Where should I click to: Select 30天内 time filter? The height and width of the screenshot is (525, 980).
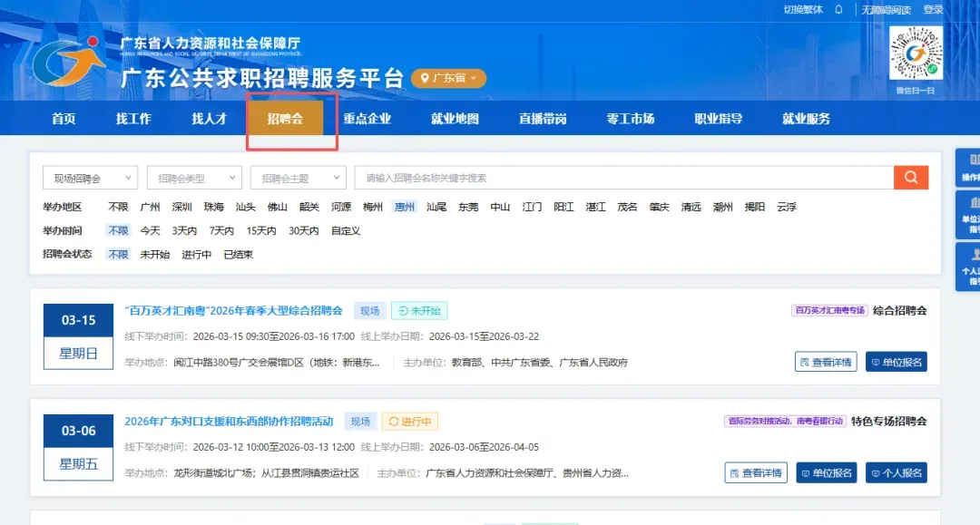[x=304, y=230]
